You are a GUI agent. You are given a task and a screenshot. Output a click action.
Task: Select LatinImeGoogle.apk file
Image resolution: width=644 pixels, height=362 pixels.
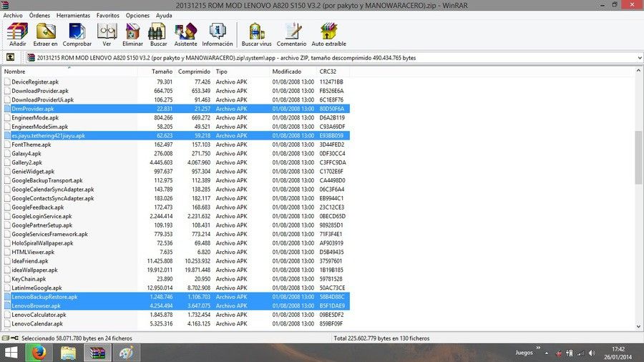pyautogui.click(x=36, y=288)
